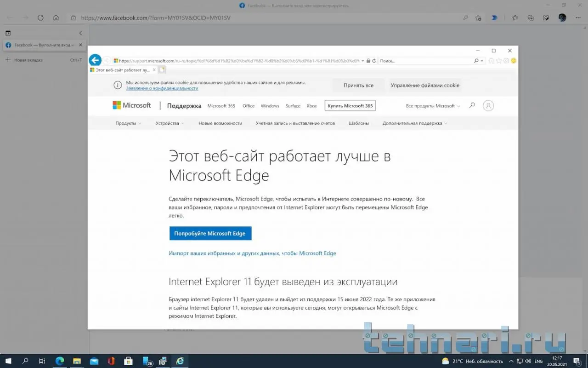This screenshot has height=368, width=588.
Task: Collapse the Edge vertical tabs pane
Action: tap(80, 33)
